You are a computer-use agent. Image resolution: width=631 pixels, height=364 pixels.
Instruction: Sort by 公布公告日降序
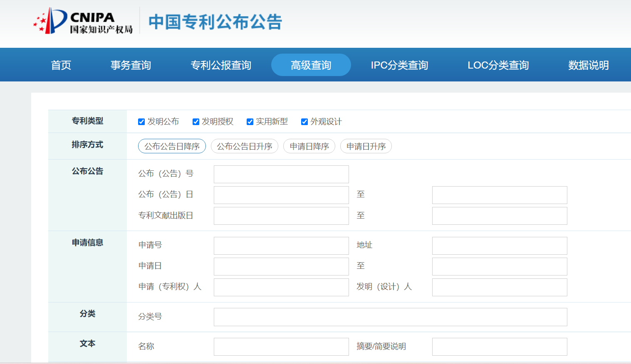pyautogui.click(x=172, y=146)
